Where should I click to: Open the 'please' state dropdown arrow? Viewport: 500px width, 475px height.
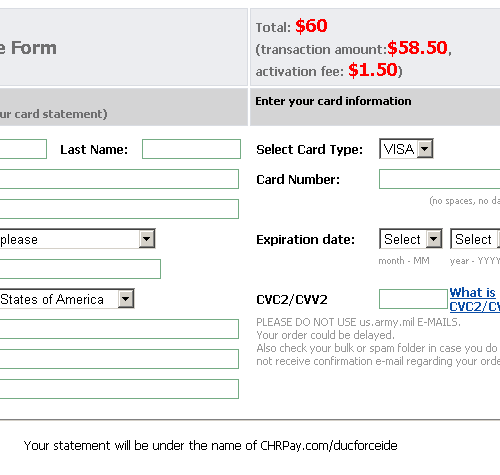tap(147, 239)
